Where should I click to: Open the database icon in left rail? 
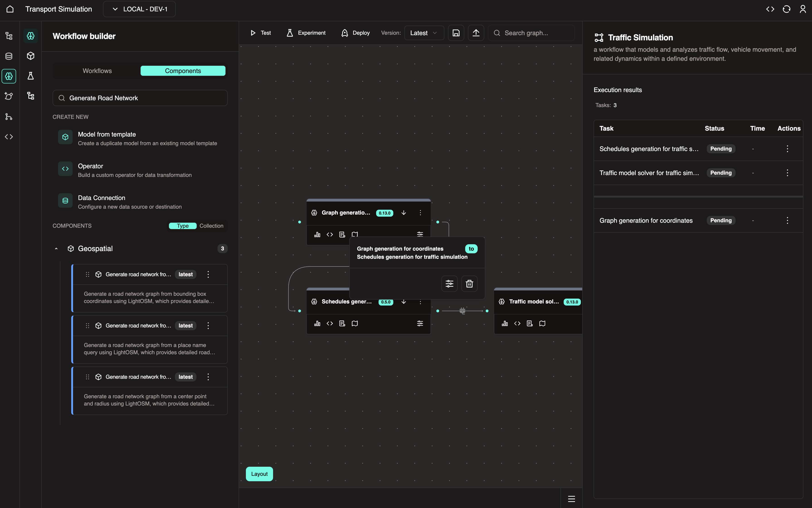click(9, 56)
